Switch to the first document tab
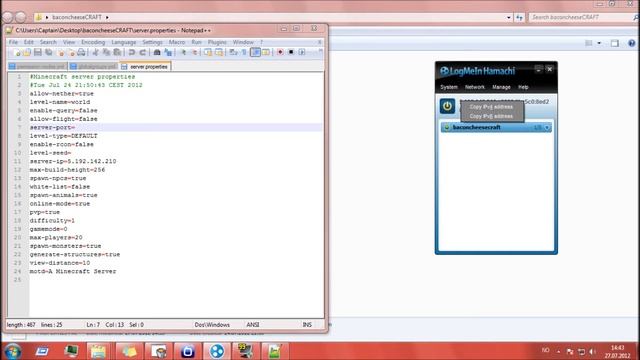 click(x=37, y=67)
